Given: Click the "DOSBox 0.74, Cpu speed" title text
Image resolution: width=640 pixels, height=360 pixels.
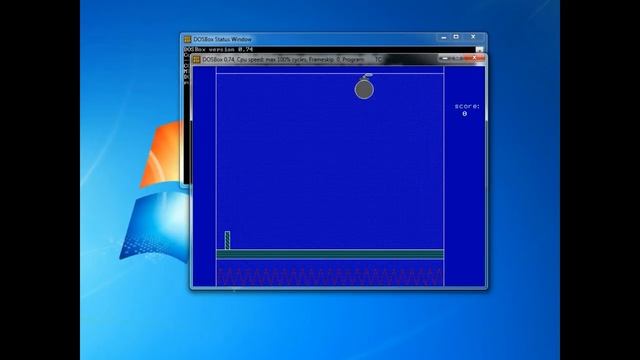Looking at the screenshot, I should pyautogui.click(x=283, y=60).
